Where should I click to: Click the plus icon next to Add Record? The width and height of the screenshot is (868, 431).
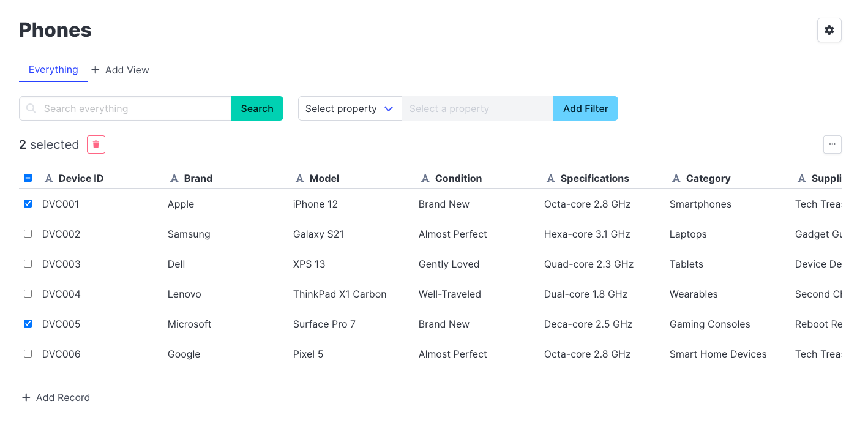26,397
